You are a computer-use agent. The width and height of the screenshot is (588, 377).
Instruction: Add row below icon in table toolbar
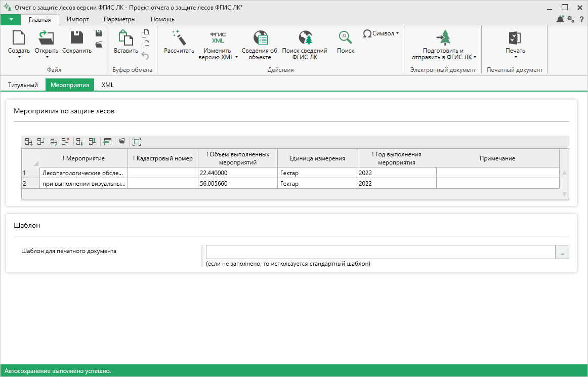tap(29, 141)
